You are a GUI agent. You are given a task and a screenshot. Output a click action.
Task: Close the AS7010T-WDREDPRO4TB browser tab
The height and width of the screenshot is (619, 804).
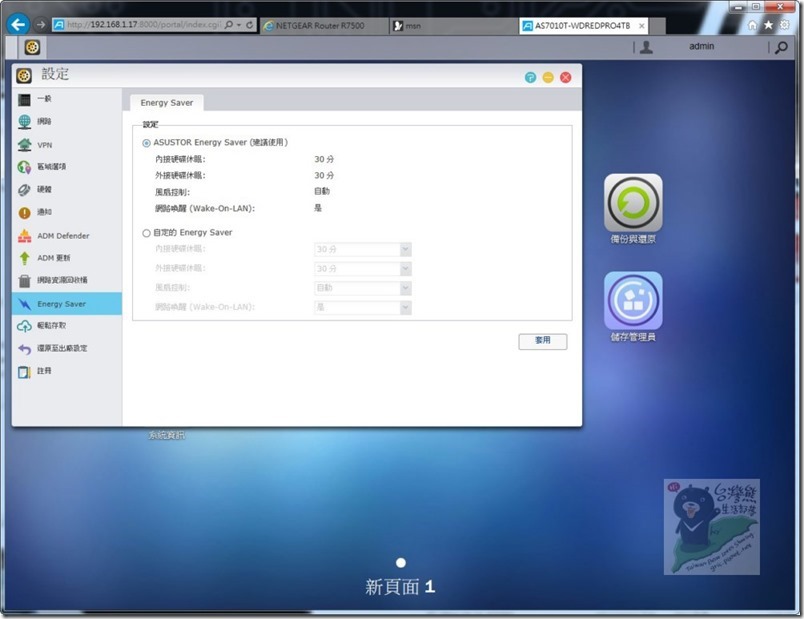point(641,26)
